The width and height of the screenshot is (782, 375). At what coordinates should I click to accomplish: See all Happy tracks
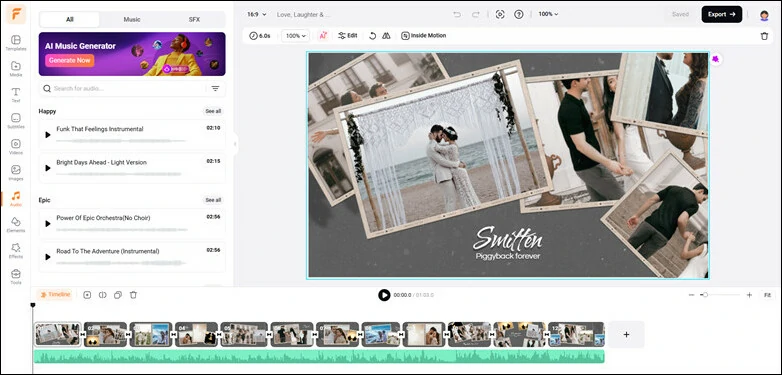(x=213, y=111)
